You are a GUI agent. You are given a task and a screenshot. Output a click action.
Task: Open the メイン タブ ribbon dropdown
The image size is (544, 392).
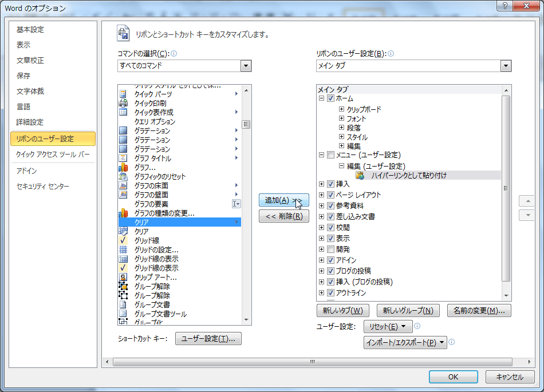point(506,65)
